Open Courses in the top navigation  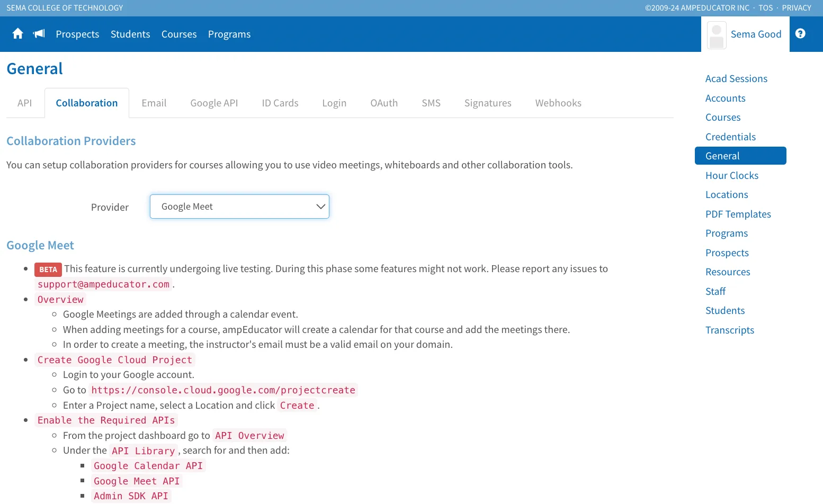(x=179, y=34)
